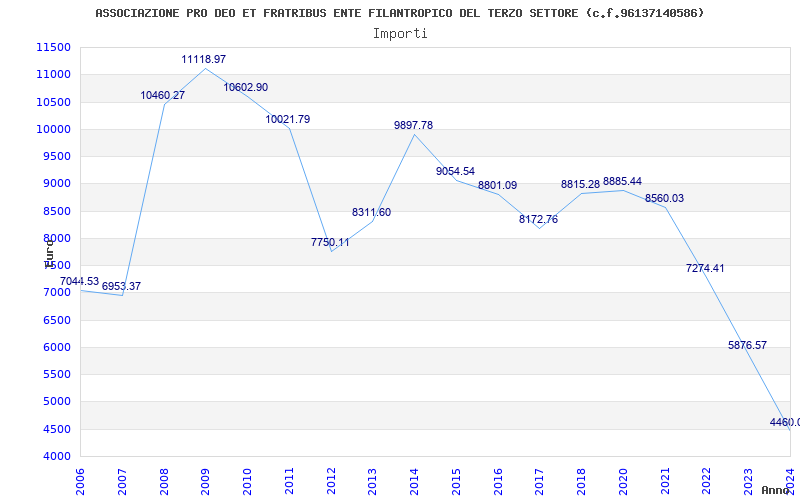This screenshot has height=500, width=800.
Task: Click data label 8885.44
Action: [622, 181]
